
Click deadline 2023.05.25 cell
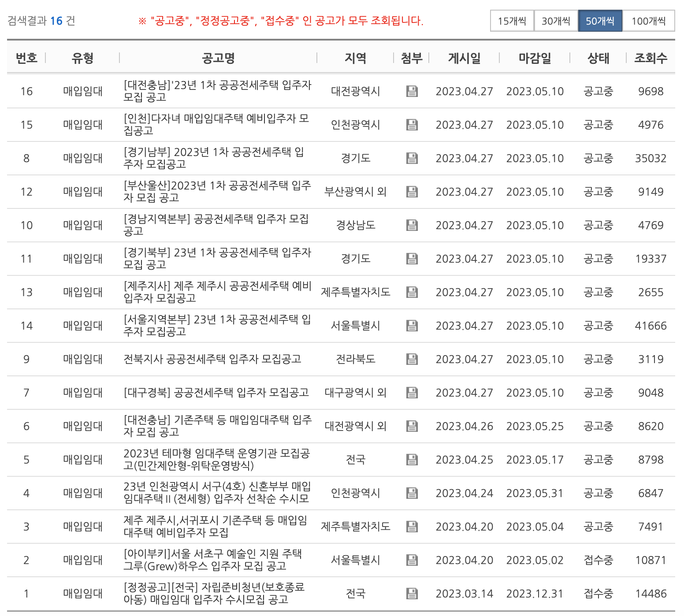(x=535, y=426)
